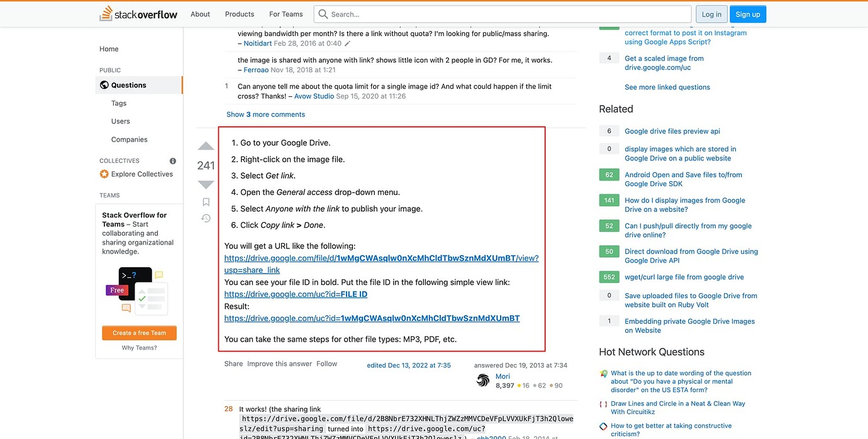Screen dimensions: 868x439
Task: Select the For Teams menu item
Action: pyautogui.click(x=286, y=14)
